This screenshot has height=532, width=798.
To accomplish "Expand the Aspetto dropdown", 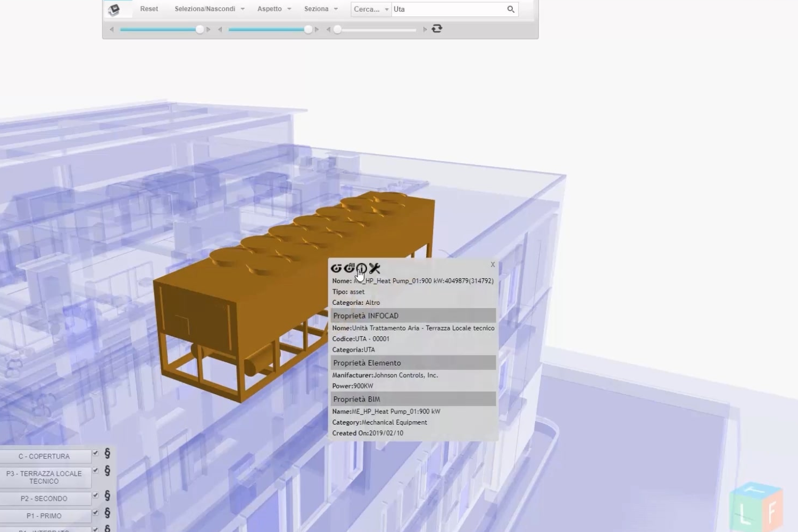I will [x=274, y=9].
